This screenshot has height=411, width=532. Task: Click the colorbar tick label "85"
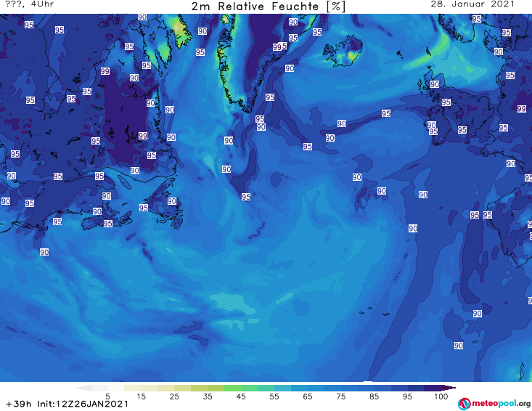[374, 396]
